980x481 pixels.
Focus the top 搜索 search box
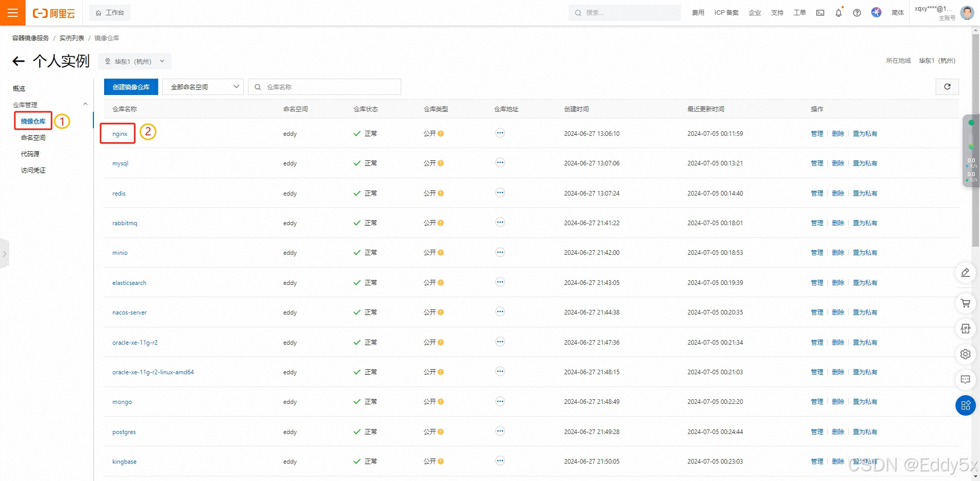click(x=625, y=13)
